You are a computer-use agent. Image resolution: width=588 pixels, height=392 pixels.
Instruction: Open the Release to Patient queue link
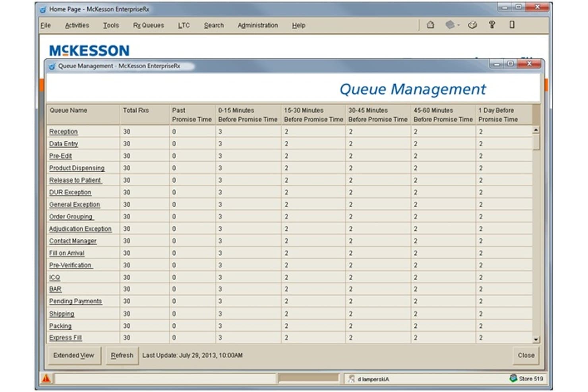(x=75, y=180)
